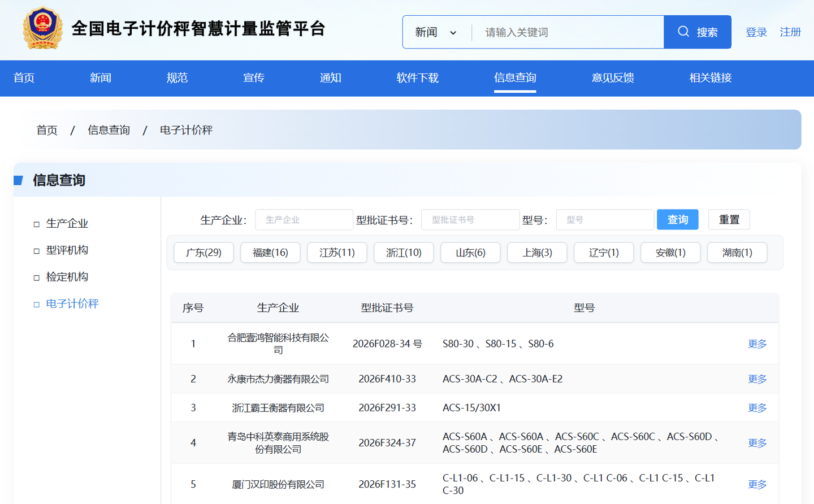The width and height of the screenshot is (814, 504).
Task: Open 更多 for 浙江霸王衡器 row
Action: click(x=757, y=408)
